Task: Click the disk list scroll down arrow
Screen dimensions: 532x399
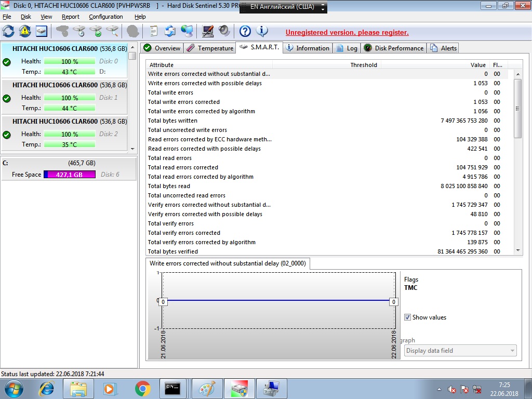Action: tap(132, 149)
